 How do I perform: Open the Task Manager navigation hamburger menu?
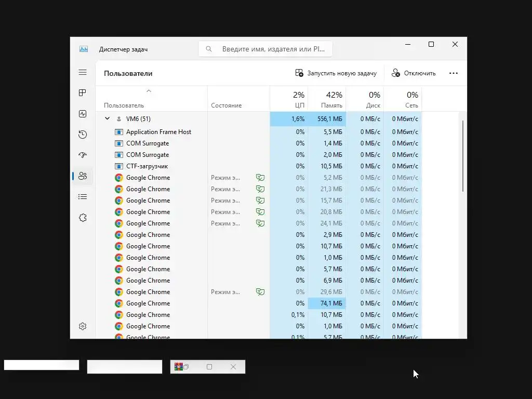[x=83, y=72]
